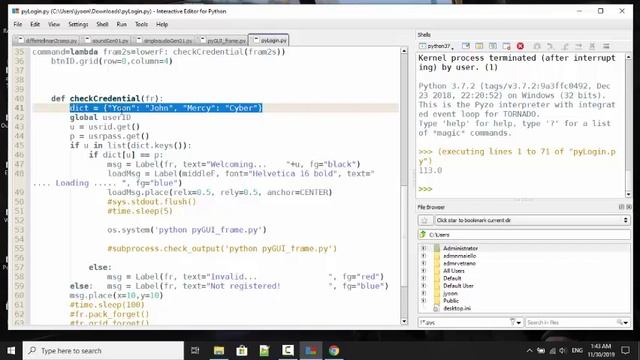
Task: Expand the admrvetrano folder
Action: 423,263
